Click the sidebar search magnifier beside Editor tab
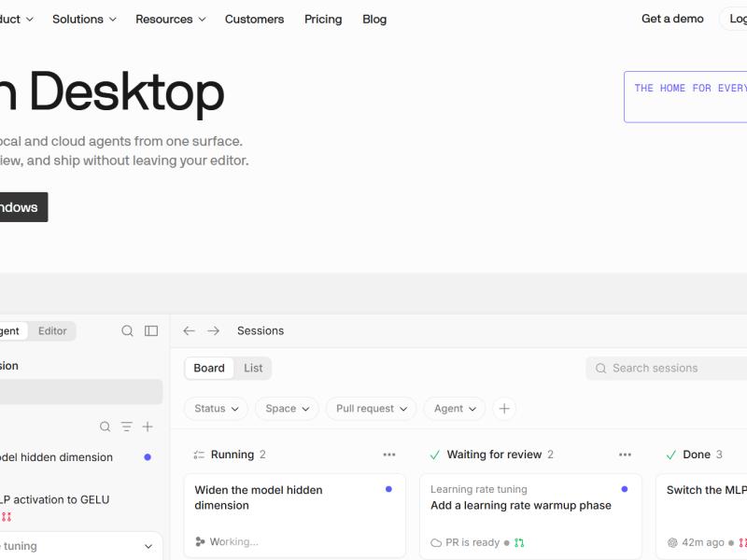The width and height of the screenshot is (747, 560). [127, 331]
